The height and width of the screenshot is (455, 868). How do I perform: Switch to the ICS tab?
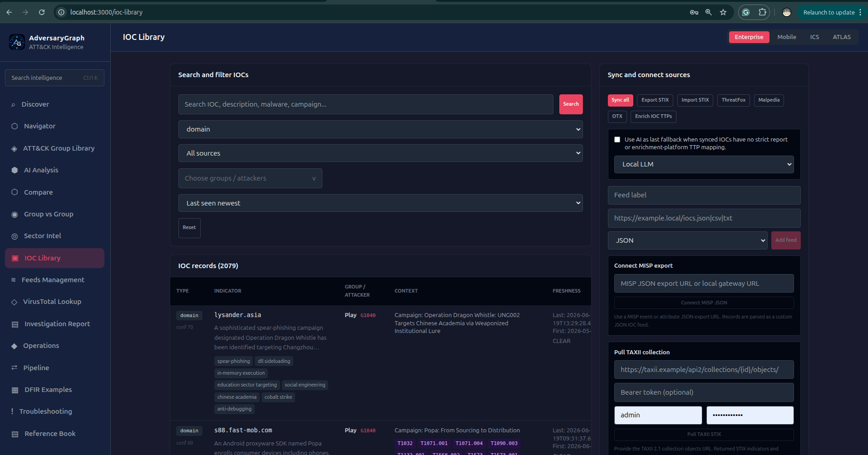click(815, 37)
